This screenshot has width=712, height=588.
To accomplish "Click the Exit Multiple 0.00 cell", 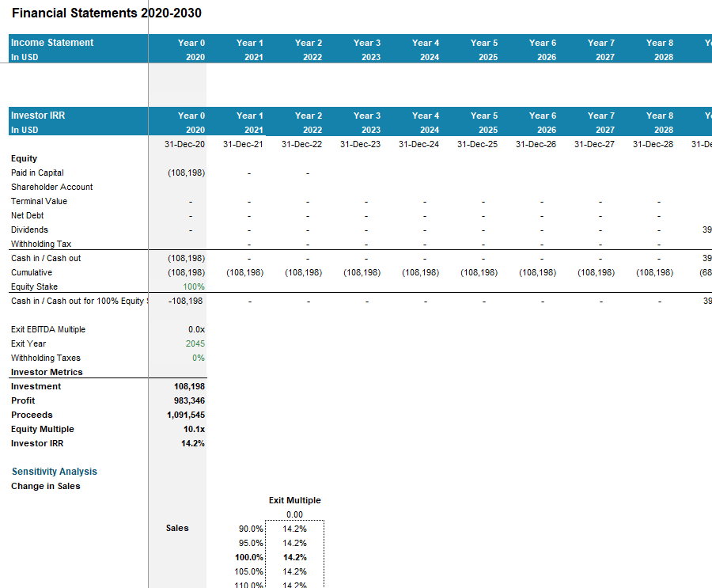I will (294, 514).
